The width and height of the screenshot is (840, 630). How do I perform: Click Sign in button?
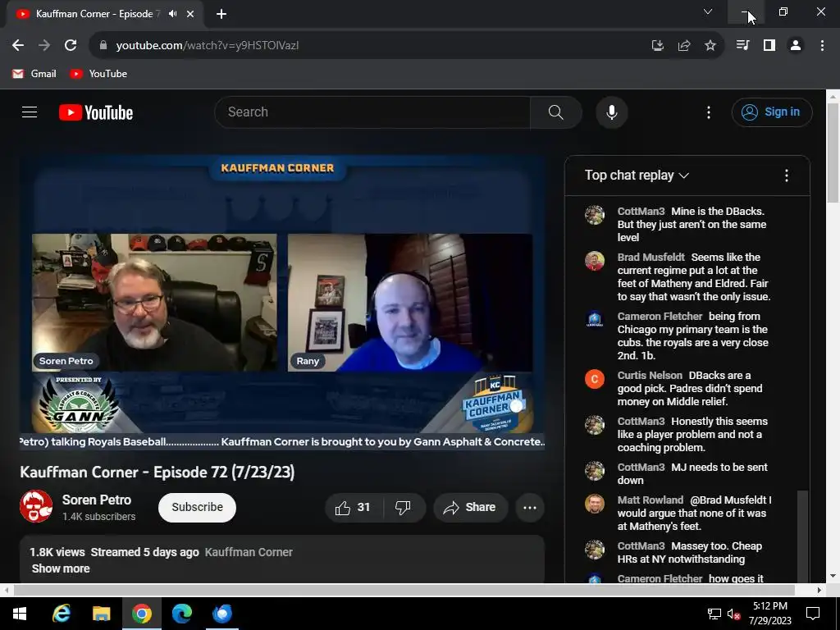772,112
